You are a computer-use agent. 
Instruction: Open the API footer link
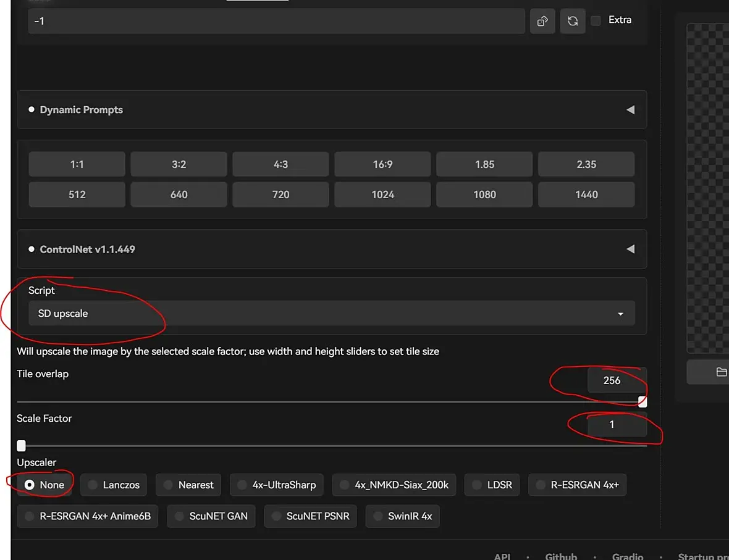pos(502,556)
